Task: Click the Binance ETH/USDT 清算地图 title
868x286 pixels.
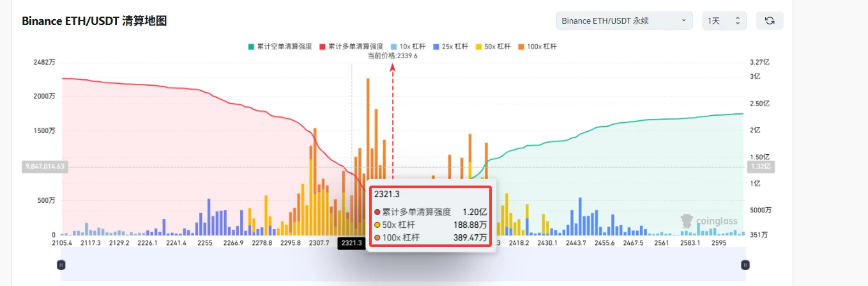Action: pos(94,21)
